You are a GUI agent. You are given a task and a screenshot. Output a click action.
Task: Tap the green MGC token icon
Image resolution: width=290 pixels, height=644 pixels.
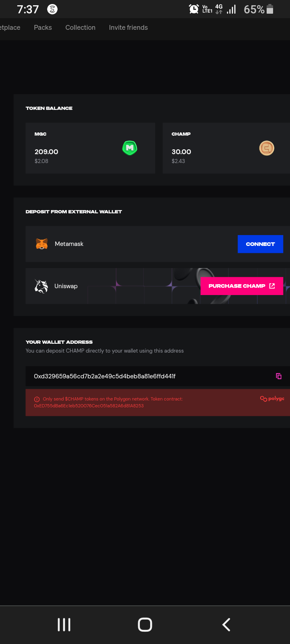130,148
